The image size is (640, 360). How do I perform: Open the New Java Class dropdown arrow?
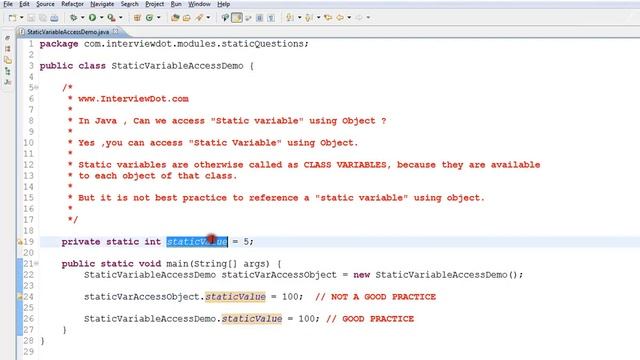pyautogui.click(x=158, y=18)
